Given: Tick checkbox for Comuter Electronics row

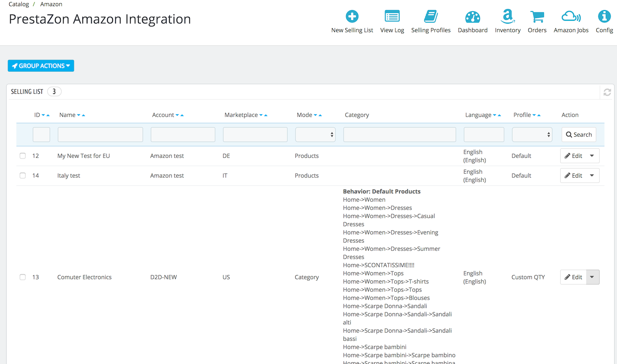Looking at the screenshot, I should point(23,277).
